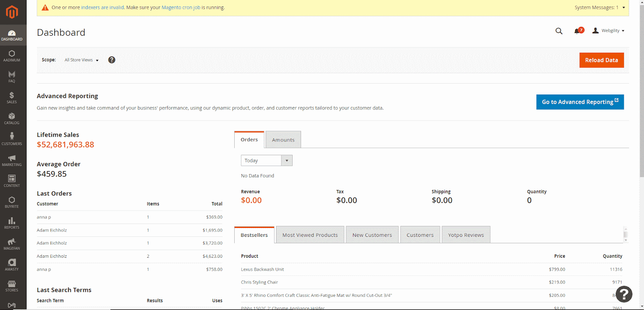Image resolution: width=644 pixels, height=310 pixels.
Task: Click the Magento logo icon
Action: pyautogui.click(x=12, y=12)
